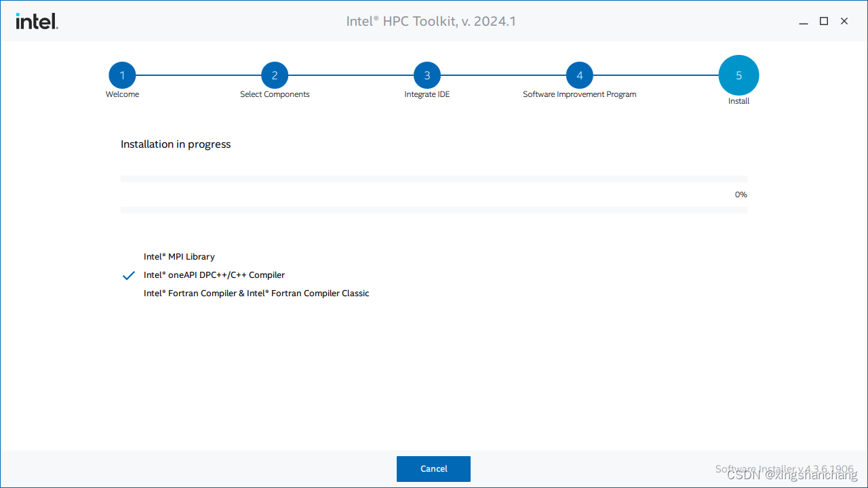The width and height of the screenshot is (868, 488).
Task: Select the Intel MPI Library item
Action: (179, 257)
